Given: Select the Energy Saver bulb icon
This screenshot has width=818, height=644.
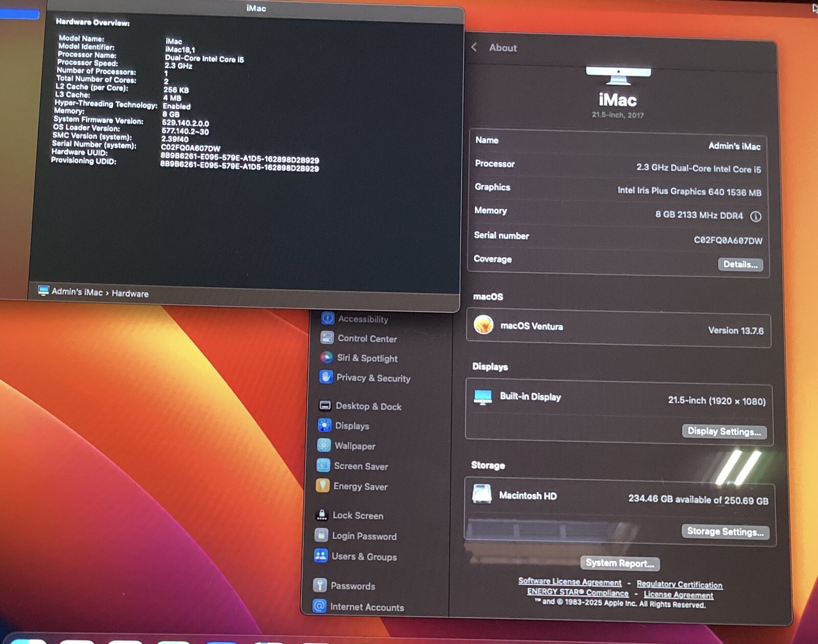Looking at the screenshot, I should (323, 485).
